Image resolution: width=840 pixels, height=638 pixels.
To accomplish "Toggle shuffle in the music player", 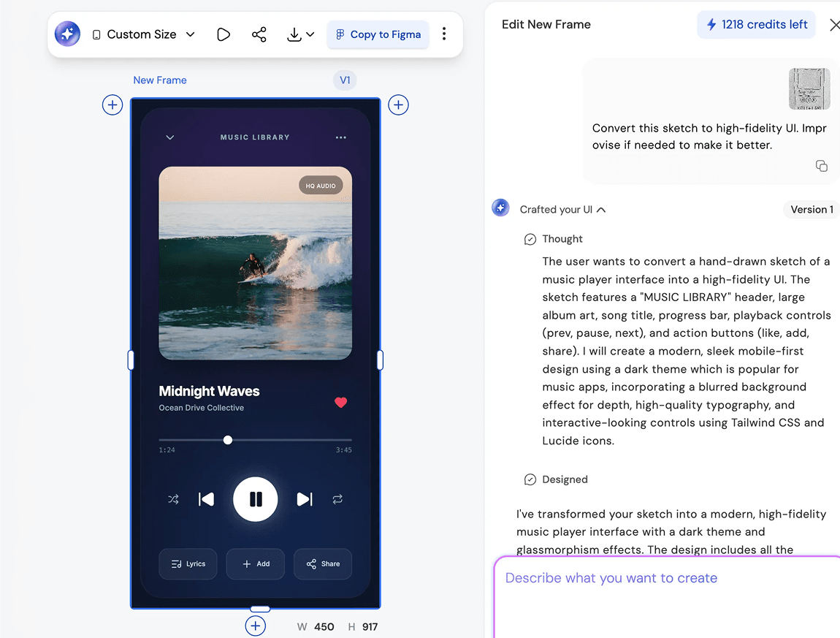I will 173,499.
